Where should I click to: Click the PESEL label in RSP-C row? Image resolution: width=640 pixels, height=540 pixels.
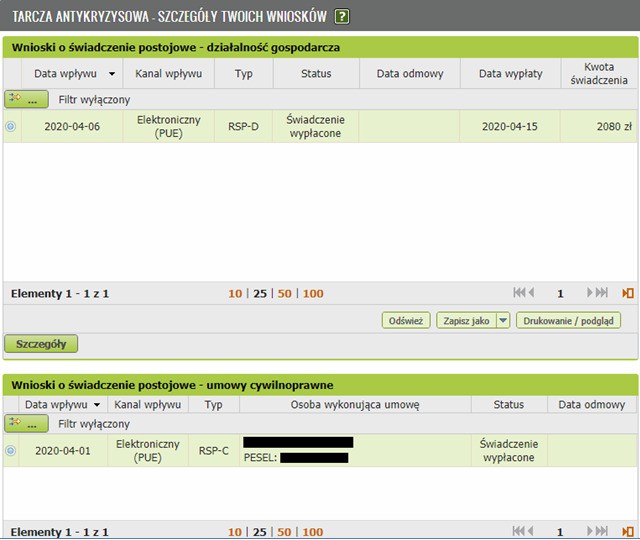click(260, 458)
